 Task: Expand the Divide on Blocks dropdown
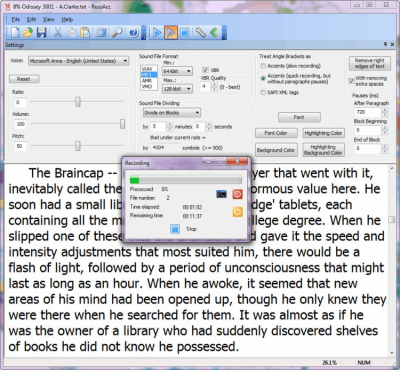[172, 113]
